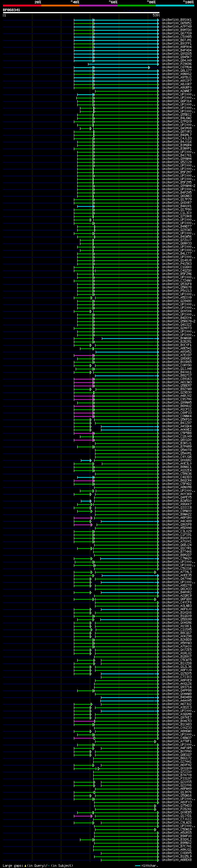The image size is (197, 868).
Task: Click the red 20% identity legend bar
Action: (x=22, y=6)
